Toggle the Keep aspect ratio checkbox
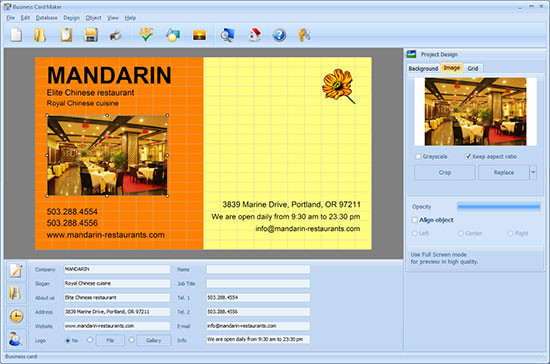The image size is (550, 364). coord(468,156)
